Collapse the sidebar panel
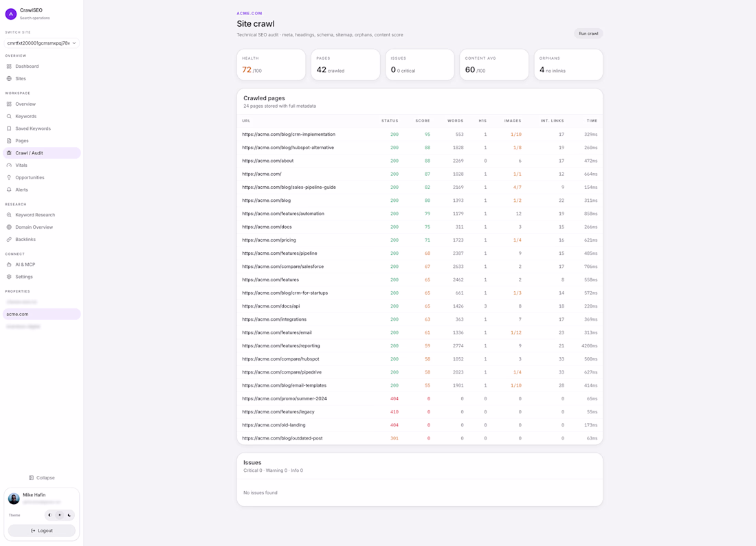 pos(41,478)
